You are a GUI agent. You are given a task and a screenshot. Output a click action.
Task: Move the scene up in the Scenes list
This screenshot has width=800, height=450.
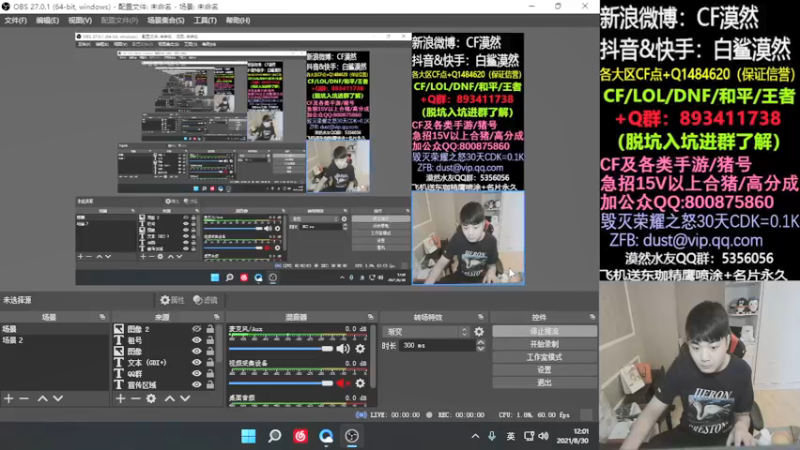[42, 398]
